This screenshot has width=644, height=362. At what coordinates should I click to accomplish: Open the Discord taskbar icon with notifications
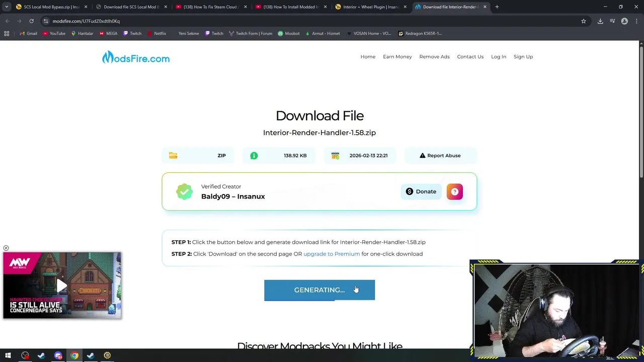click(58, 355)
